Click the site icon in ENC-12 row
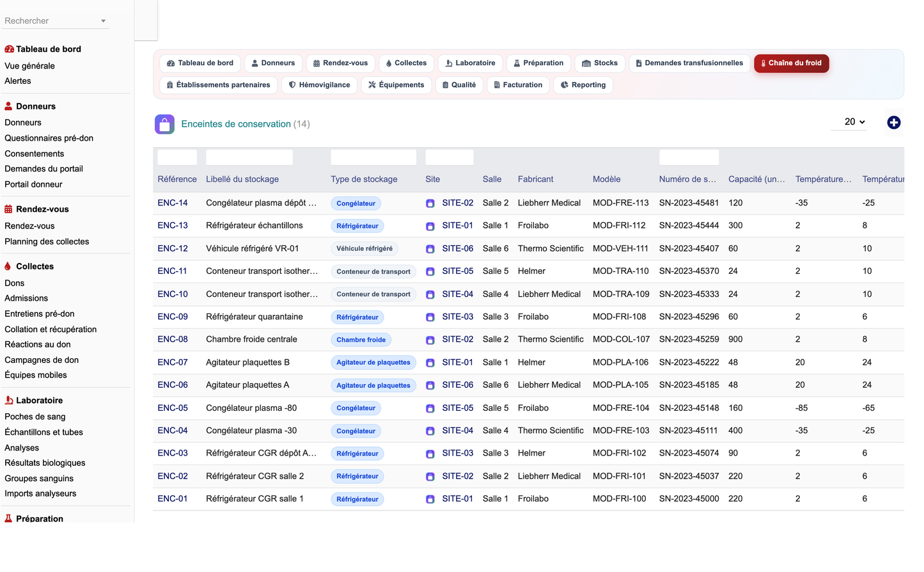 tap(430, 249)
